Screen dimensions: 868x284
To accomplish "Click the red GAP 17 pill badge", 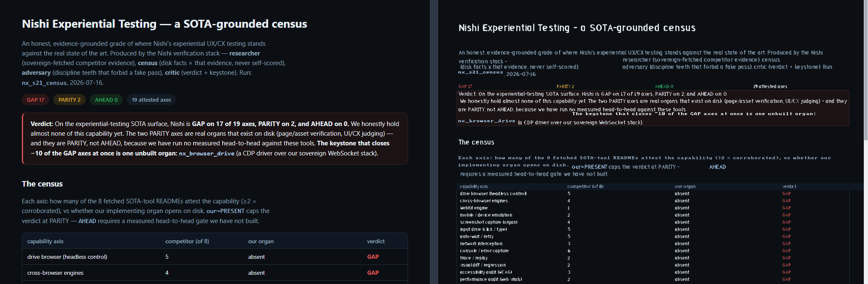I will click(x=36, y=100).
